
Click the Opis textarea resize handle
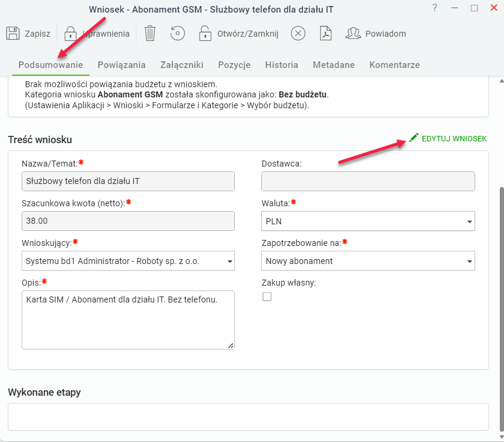(x=231, y=346)
